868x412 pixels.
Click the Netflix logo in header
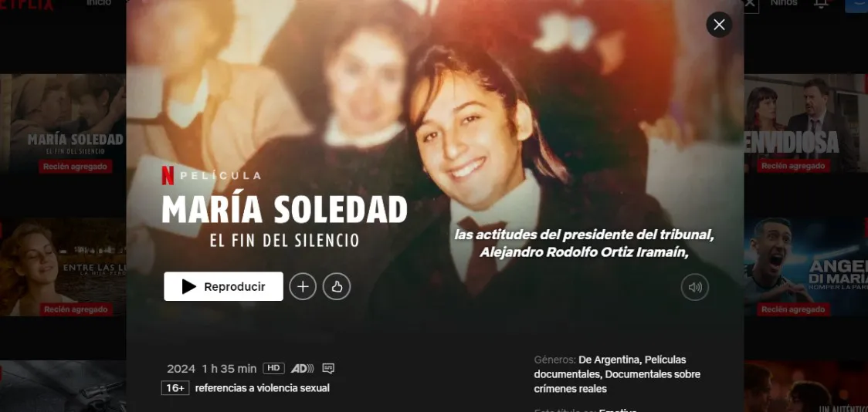click(x=26, y=5)
